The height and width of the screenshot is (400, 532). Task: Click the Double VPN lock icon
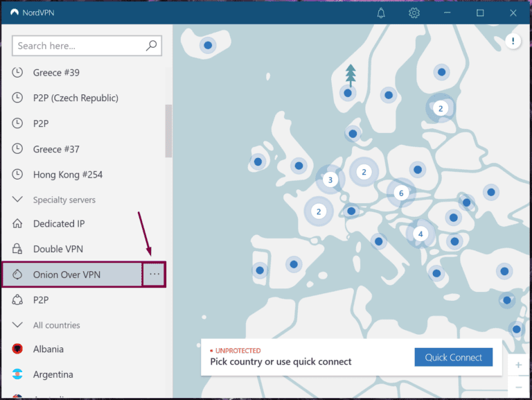17,249
